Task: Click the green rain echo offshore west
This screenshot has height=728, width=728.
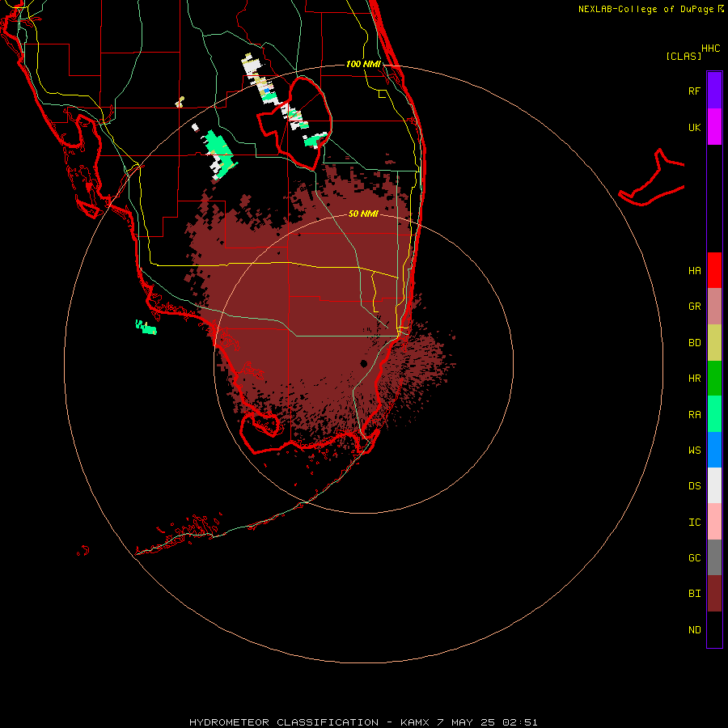Action: 146,327
